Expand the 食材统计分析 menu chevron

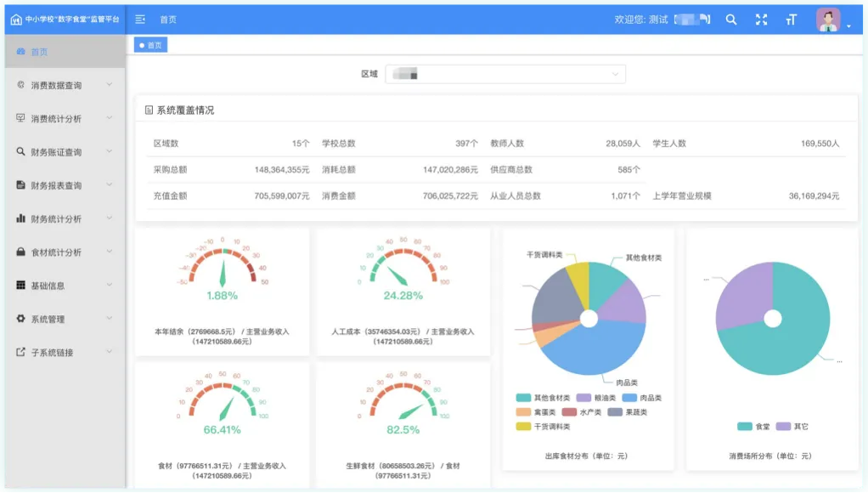pyautogui.click(x=110, y=252)
